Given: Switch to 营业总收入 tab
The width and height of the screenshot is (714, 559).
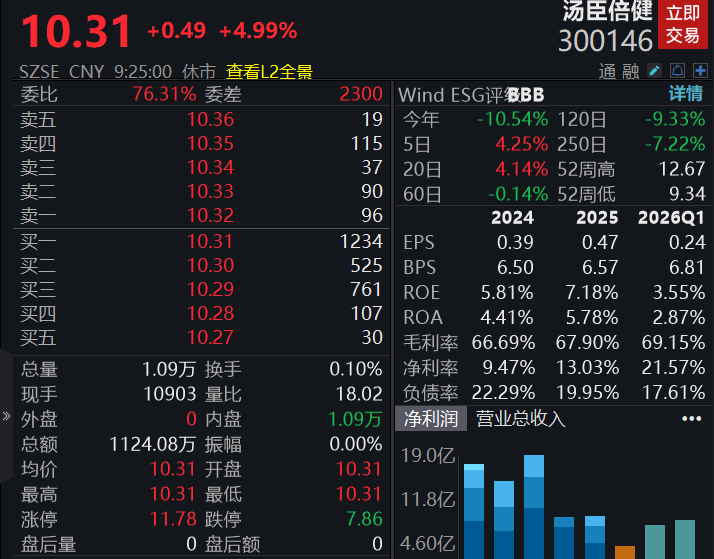Looking at the screenshot, I should click(520, 418).
